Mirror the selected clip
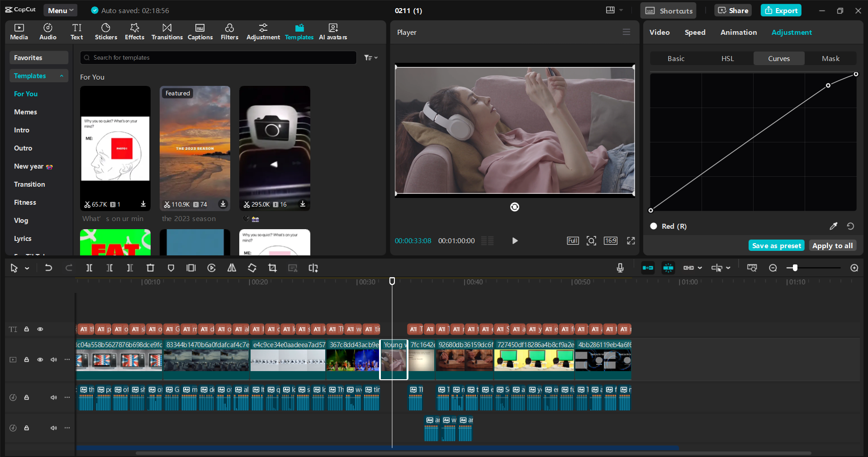Screen dimensions: 868x457 (232, 268)
